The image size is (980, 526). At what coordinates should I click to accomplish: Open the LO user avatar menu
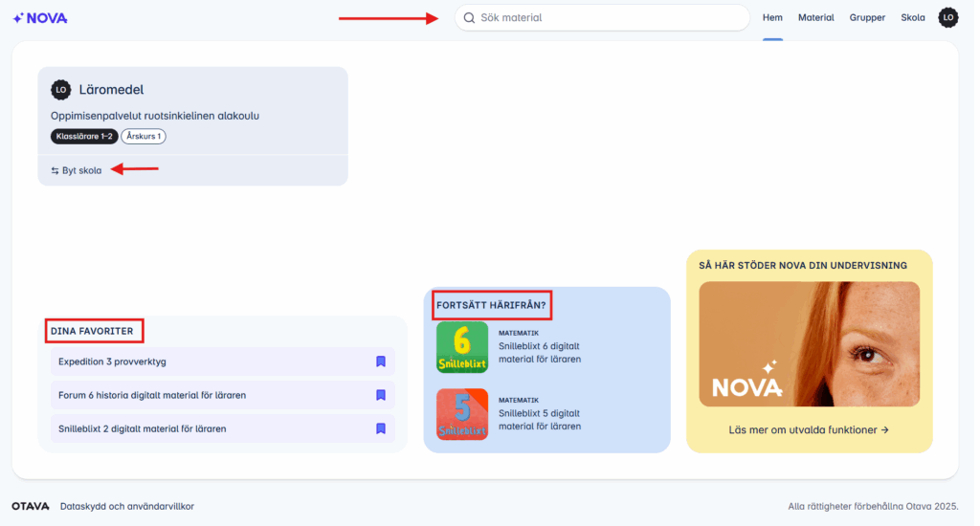(x=948, y=17)
